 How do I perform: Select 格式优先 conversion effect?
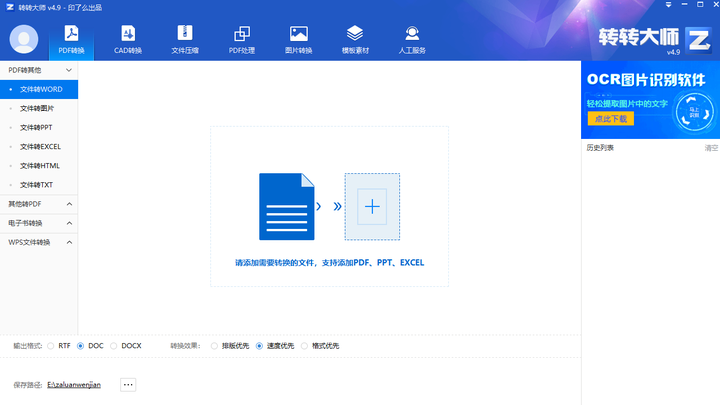tap(304, 346)
